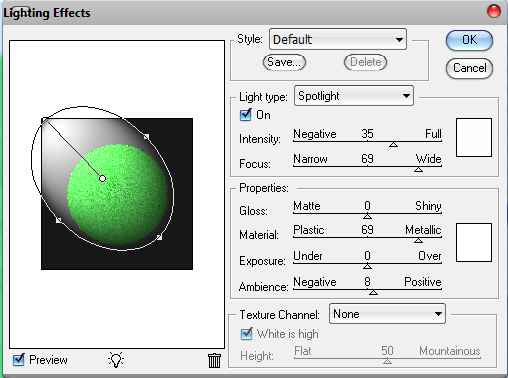Click the Narrow label on the Focus slider

tap(310, 159)
